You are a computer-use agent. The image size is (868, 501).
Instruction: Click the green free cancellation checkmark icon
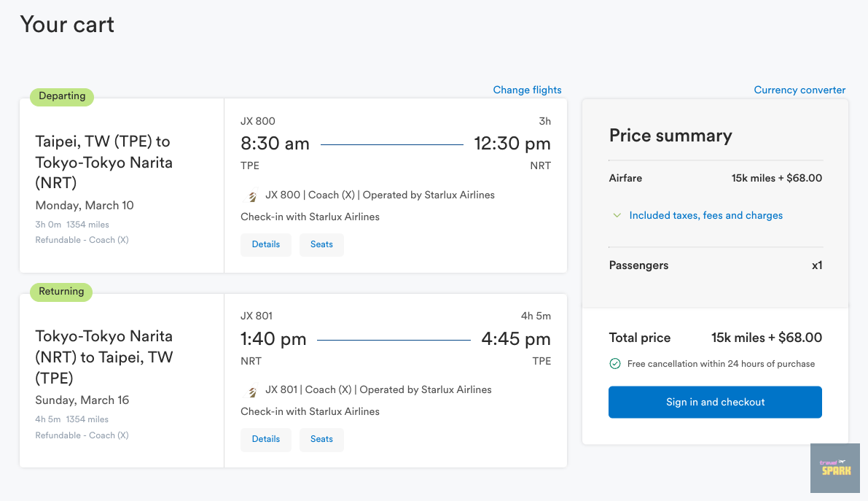point(614,364)
